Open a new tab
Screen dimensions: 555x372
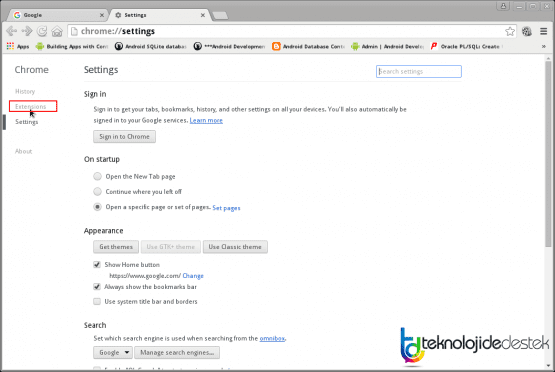tap(220, 16)
